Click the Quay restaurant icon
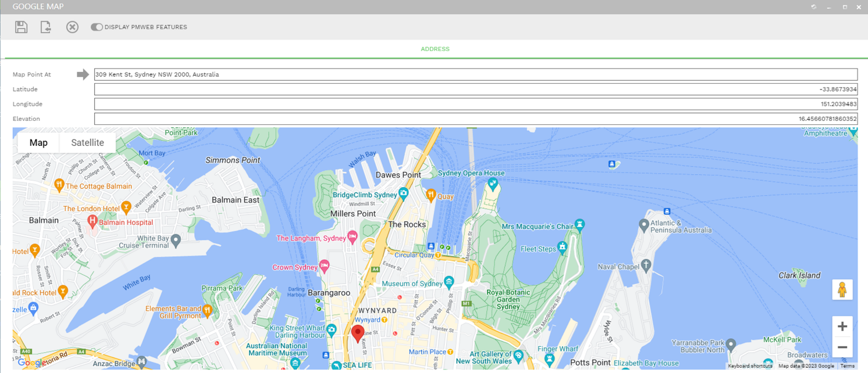 pos(431,195)
